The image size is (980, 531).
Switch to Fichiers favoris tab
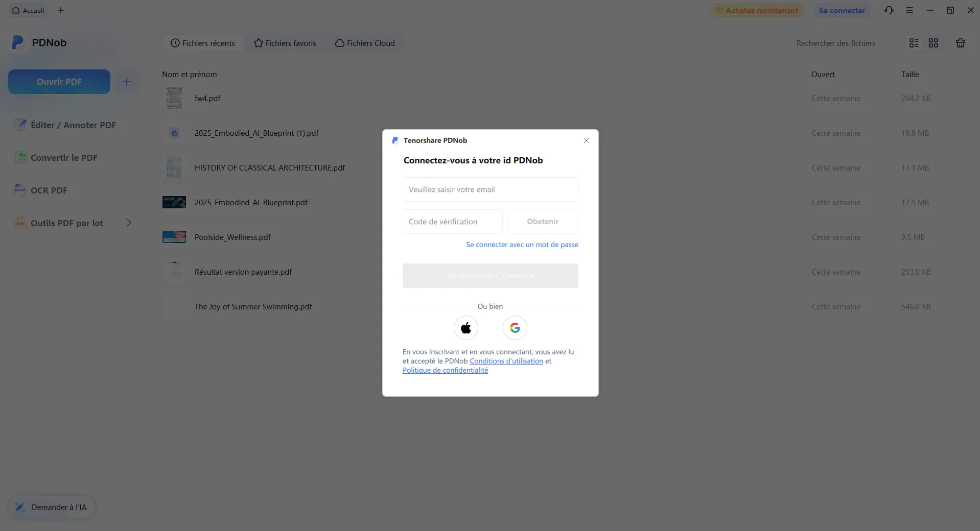pyautogui.click(x=285, y=43)
